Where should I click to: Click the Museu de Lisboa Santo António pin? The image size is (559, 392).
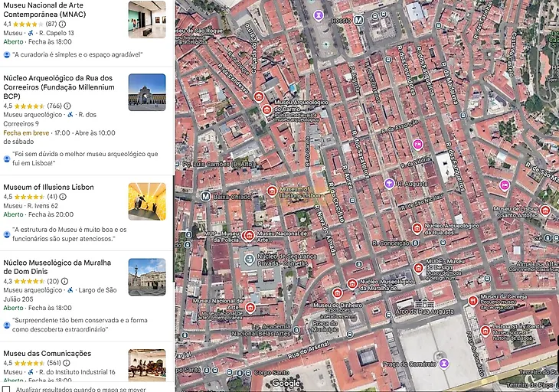pos(545,211)
